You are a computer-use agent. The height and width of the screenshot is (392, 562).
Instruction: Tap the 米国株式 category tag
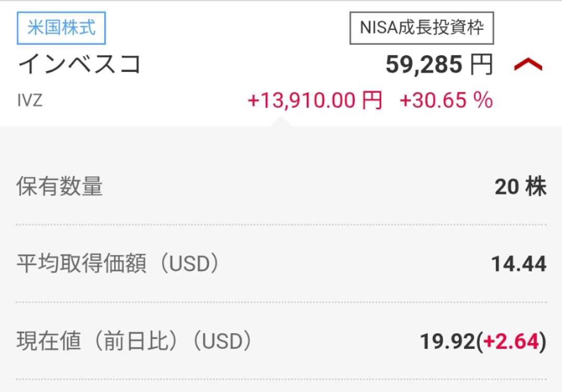pos(61,28)
